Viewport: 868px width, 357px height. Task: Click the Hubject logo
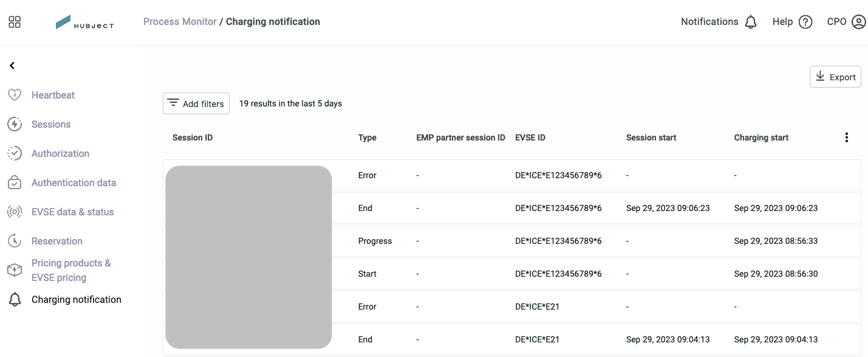[84, 23]
